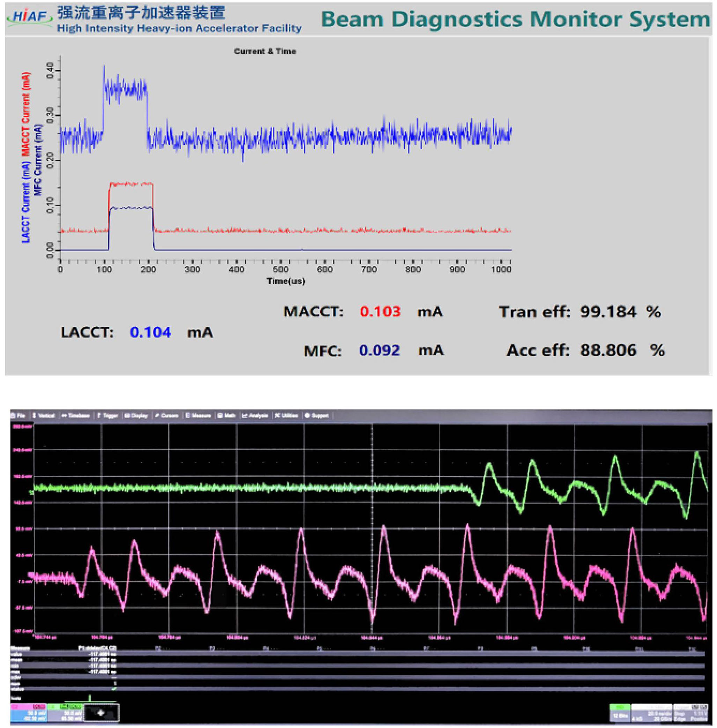Click the Beam Diagnostics Monitor System title
This screenshot has height=728, width=717.
(516, 19)
